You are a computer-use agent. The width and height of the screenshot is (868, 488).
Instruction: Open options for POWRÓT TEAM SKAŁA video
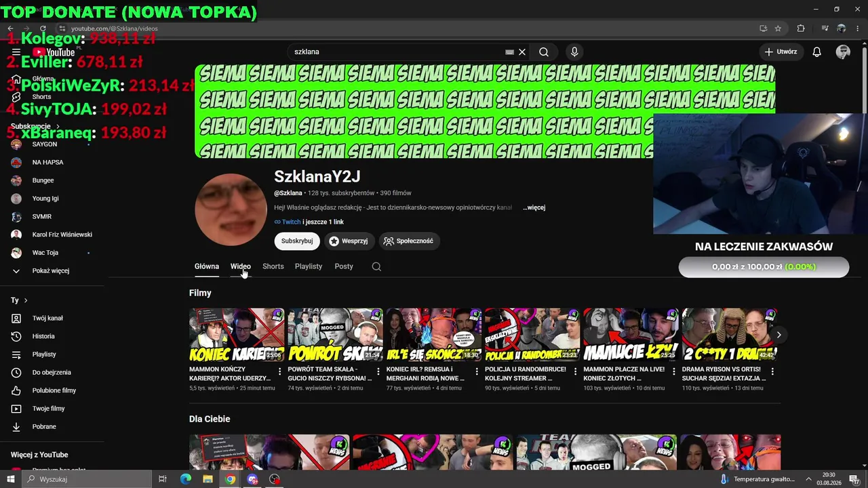[378, 371]
